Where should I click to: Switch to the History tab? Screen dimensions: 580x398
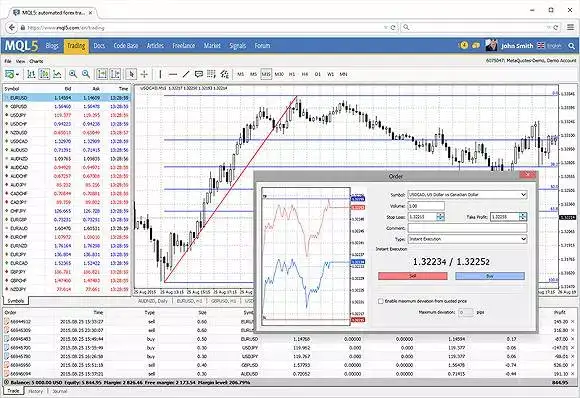pos(36,391)
